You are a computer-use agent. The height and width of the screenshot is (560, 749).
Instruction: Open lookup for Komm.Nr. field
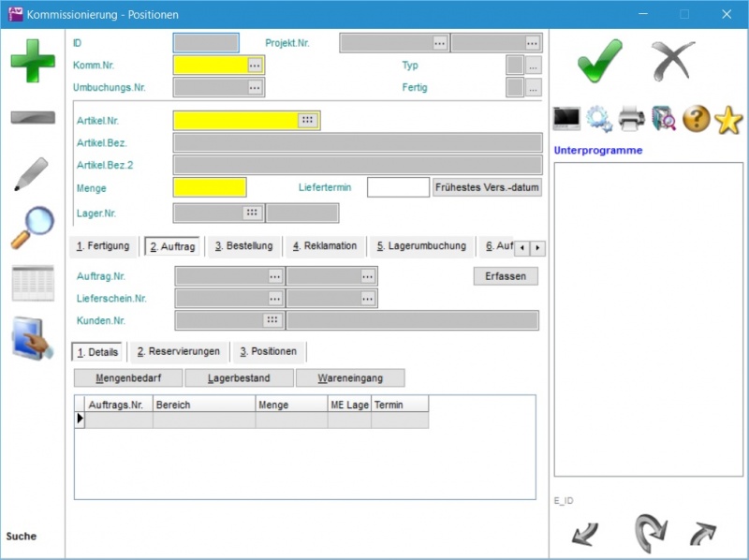[255, 66]
